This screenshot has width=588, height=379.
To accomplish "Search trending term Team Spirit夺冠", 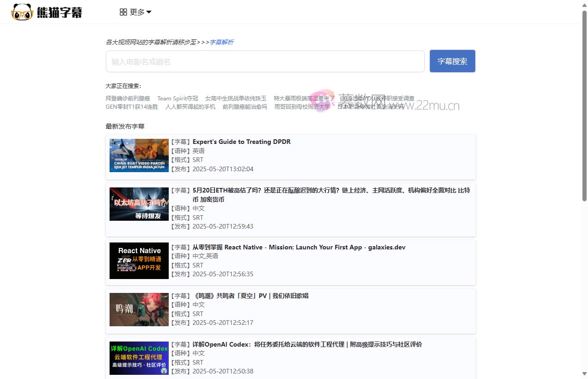I will pos(178,99).
